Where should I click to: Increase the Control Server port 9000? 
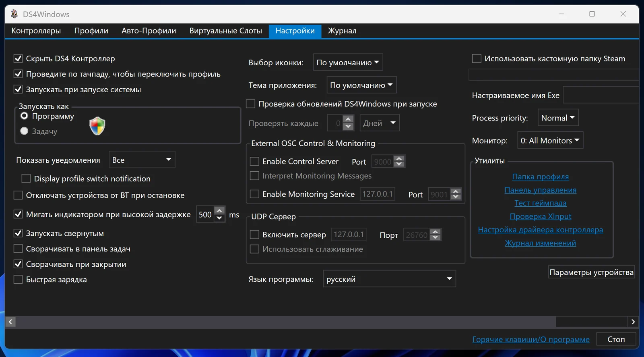[x=399, y=158]
